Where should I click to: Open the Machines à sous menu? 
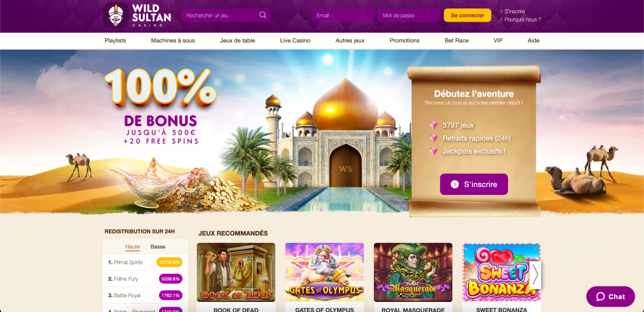173,41
